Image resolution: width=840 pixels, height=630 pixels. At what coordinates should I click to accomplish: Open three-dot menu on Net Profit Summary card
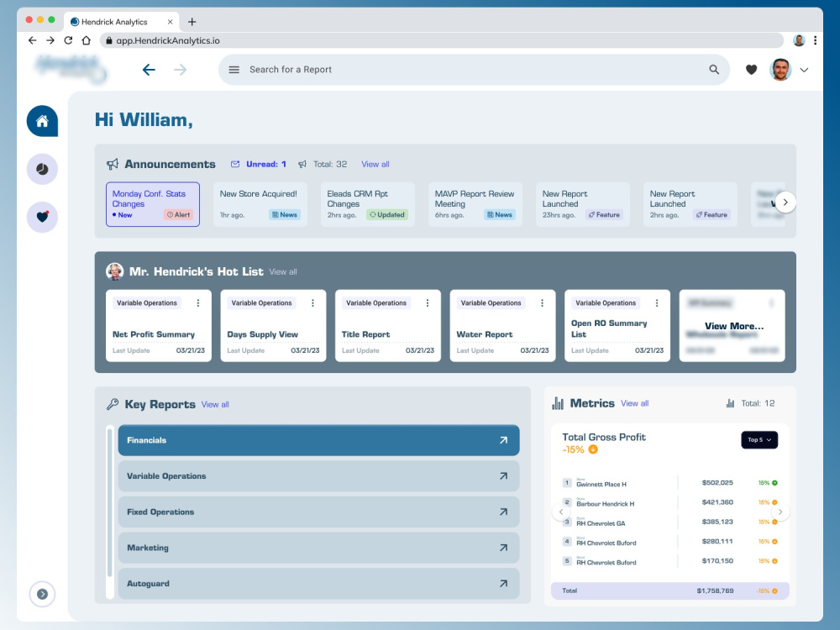pos(198,303)
